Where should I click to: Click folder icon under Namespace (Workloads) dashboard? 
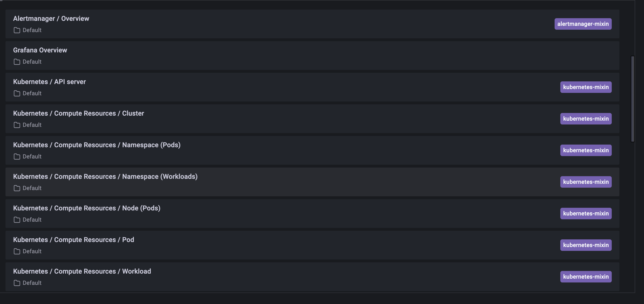[17, 188]
